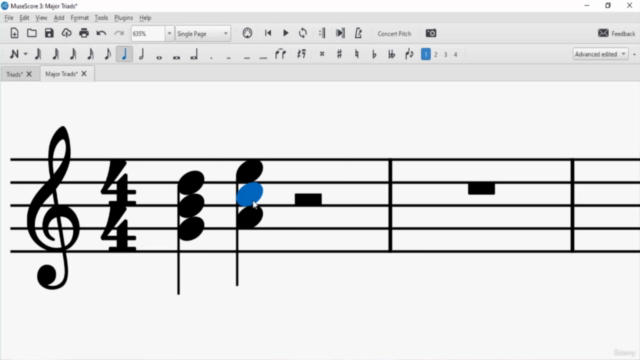Select the blue highlighted note in chord
The width and height of the screenshot is (640, 360).
(x=249, y=193)
